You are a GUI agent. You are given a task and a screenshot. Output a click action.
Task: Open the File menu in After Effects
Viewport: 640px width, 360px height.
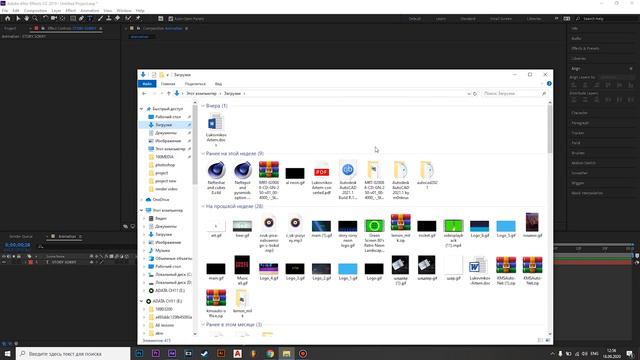click(5, 11)
